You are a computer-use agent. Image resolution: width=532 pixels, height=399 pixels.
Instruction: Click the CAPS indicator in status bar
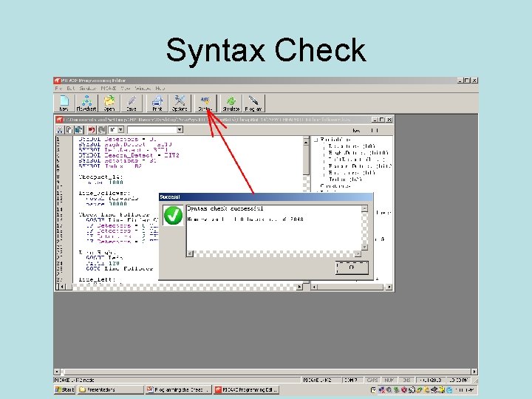372,381
